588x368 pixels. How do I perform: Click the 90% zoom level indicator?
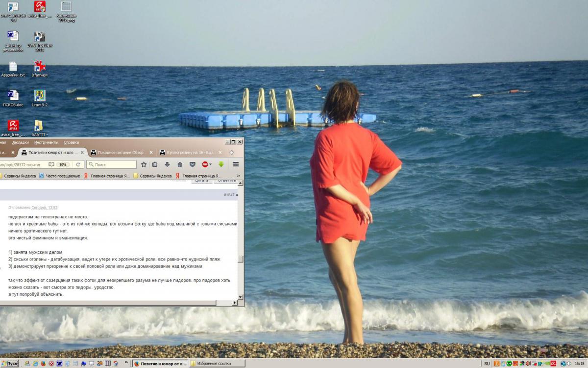click(x=63, y=164)
